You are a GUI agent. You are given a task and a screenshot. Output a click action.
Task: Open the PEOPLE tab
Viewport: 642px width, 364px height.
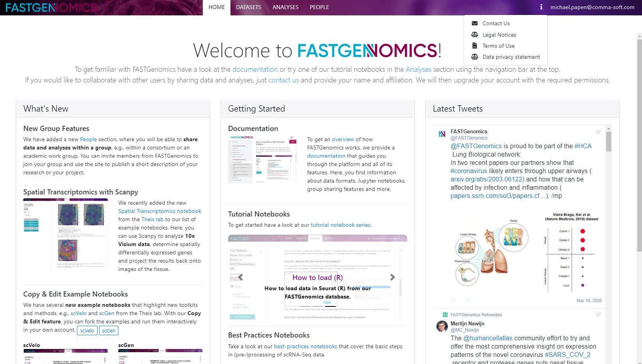[319, 7]
